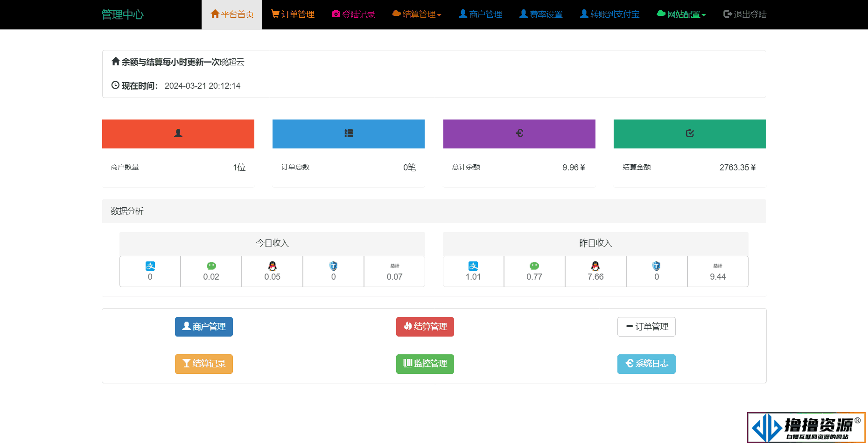
Task: Go to 转账到支付宝 page
Action: (609, 14)
